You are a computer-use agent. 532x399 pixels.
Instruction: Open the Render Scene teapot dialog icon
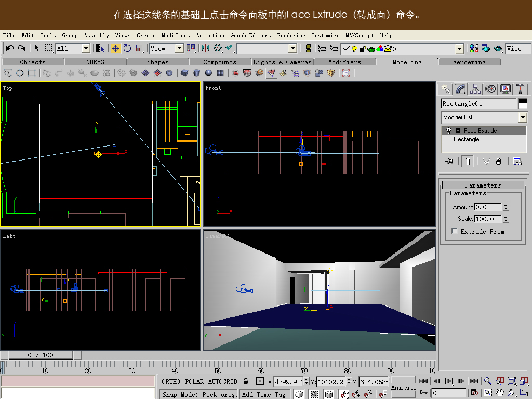(x=486, y=48)
